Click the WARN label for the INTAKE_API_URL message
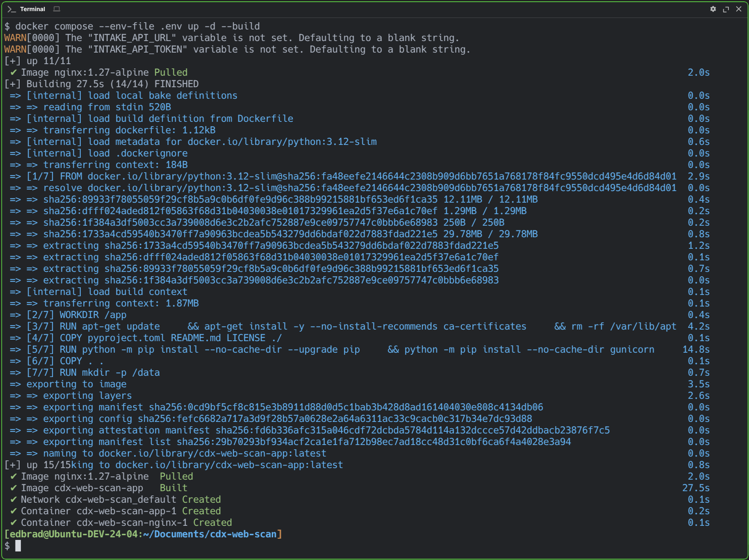The image size is (749, 560). click(x=15, y=38)
